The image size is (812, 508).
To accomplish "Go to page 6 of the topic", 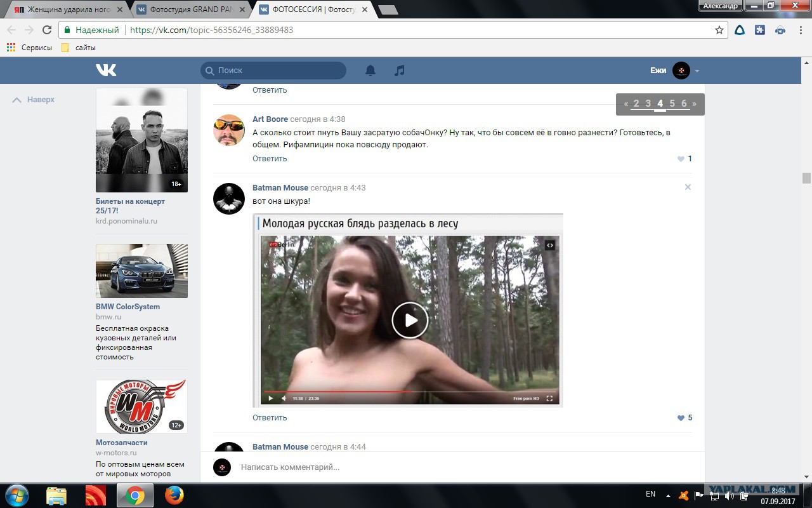I will click(x=684, y=104).
